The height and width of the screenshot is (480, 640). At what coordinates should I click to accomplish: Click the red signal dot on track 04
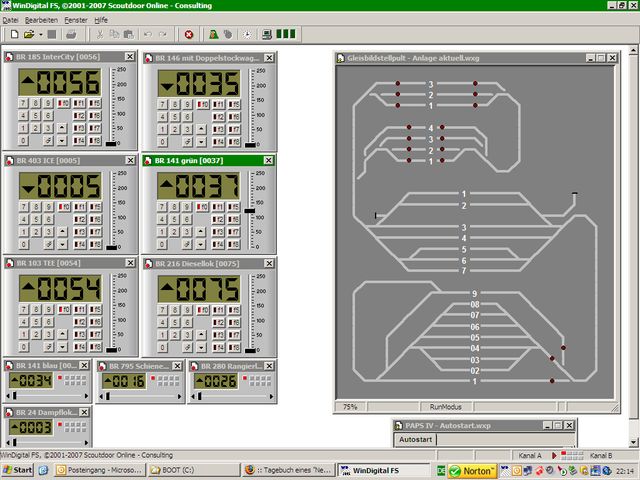coord(563,348)
